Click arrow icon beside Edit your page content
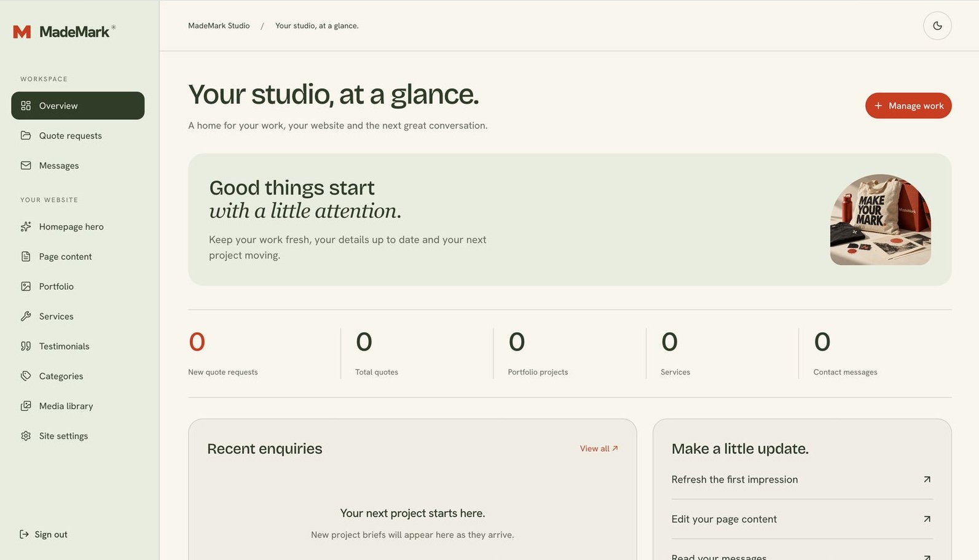 (927, 519)
